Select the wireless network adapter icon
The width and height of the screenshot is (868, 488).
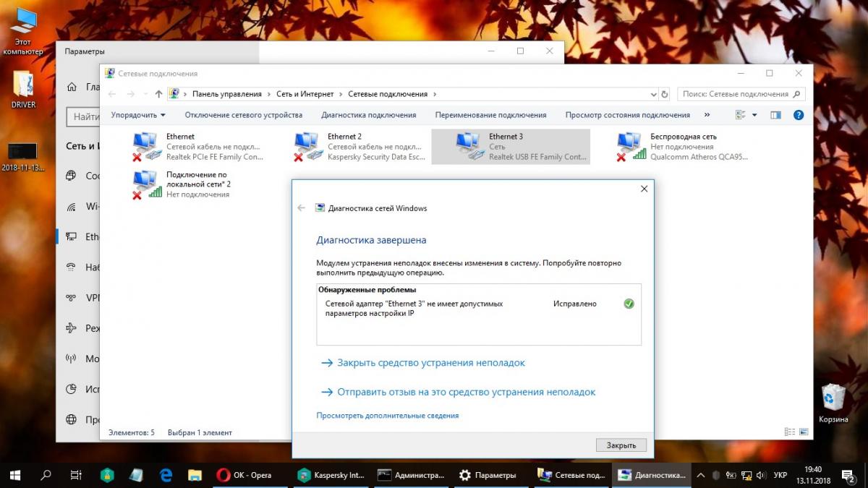click(631, 146)
